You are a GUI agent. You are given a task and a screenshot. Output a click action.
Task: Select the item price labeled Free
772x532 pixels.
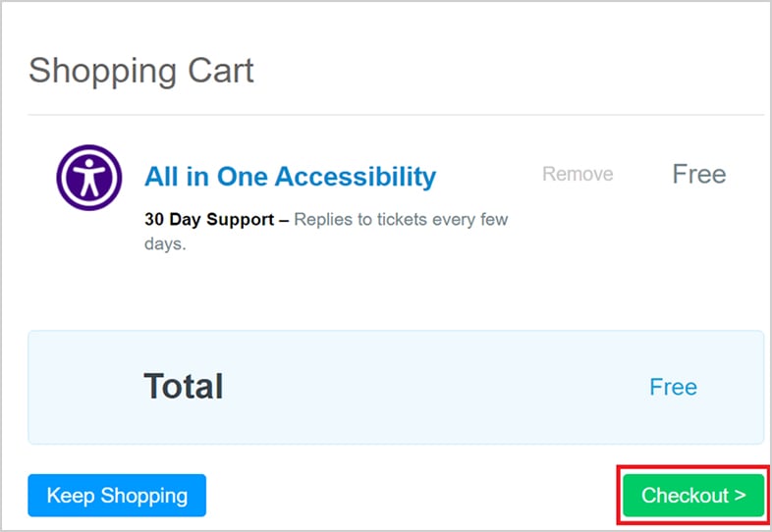(x=699, y=174)
